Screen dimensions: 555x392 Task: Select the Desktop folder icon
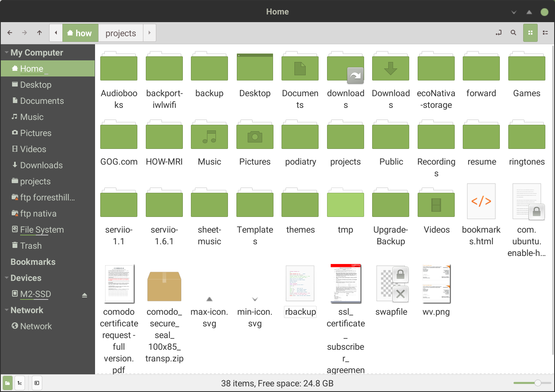pos(255,67)
